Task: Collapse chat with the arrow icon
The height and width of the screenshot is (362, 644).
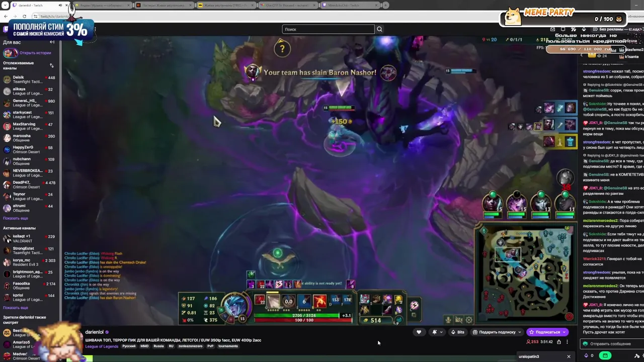Action: [582, 56]
